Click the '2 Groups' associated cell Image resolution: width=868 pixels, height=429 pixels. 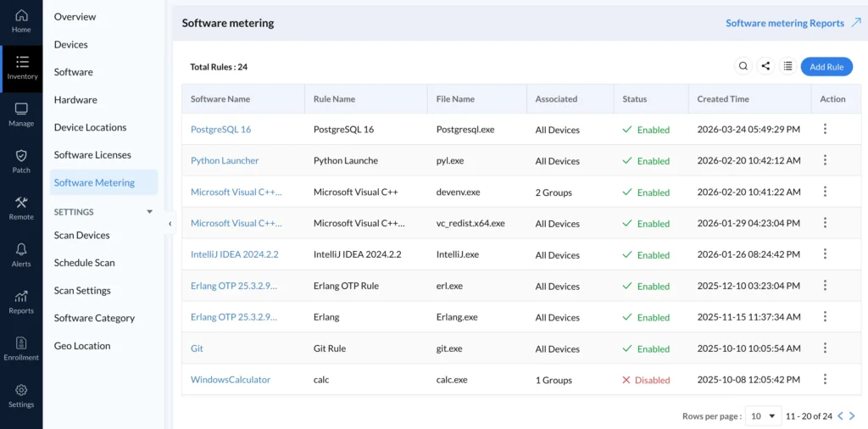(554, 192)
